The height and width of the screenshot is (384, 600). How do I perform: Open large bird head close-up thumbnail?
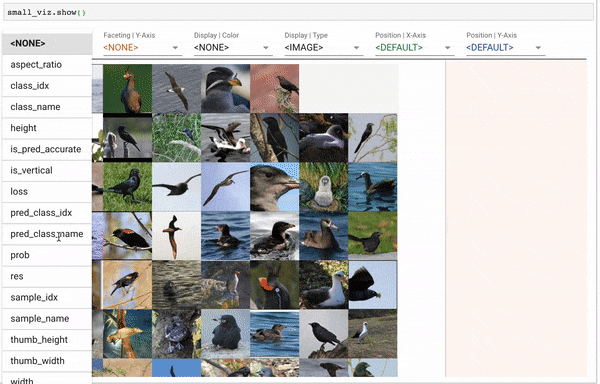point(274,187)
